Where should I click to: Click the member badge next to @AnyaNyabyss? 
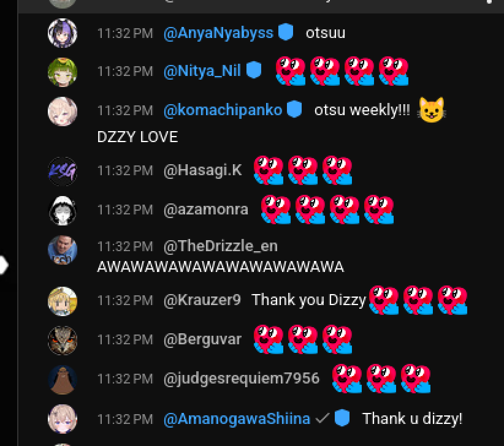pyautogui.click(x=286, y=32)
